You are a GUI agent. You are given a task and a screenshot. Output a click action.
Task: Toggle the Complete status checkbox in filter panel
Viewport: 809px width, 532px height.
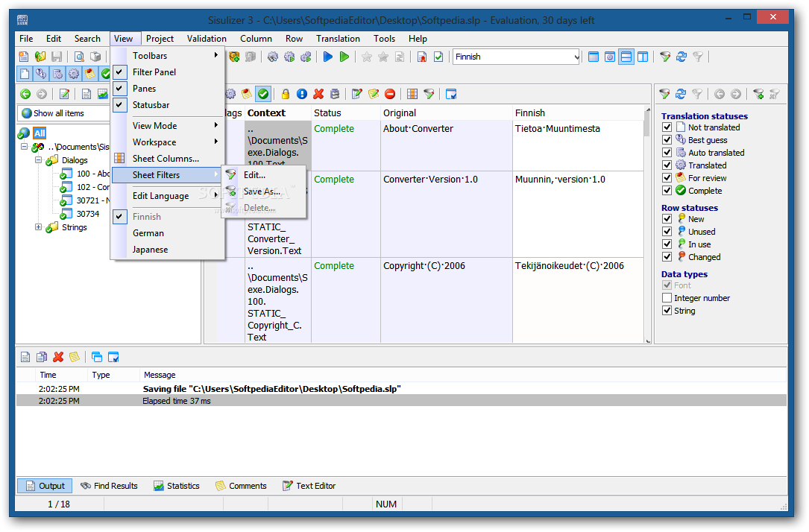coord(667,191)
